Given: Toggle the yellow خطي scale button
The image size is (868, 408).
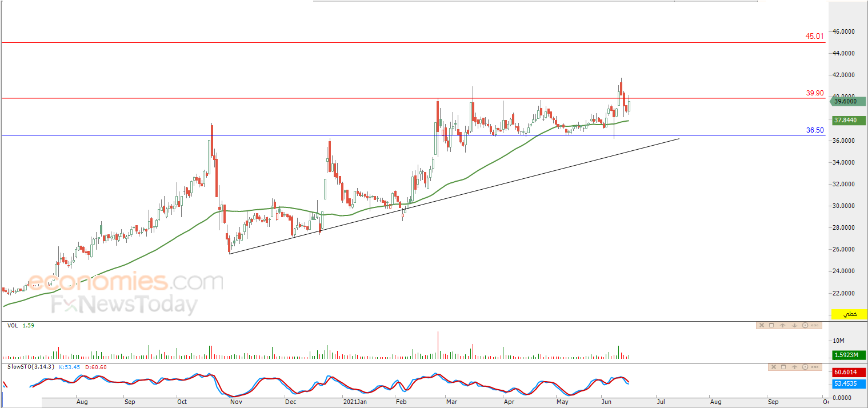Looking at the screenshot, I should pyautogui.click(x=850, y=314).
